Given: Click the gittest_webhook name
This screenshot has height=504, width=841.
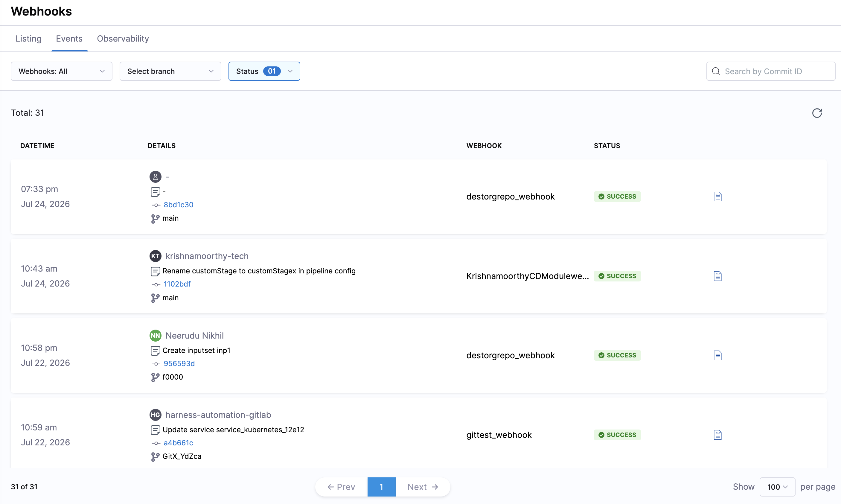Looking at the screenshot, I should (x=499, y=435).
